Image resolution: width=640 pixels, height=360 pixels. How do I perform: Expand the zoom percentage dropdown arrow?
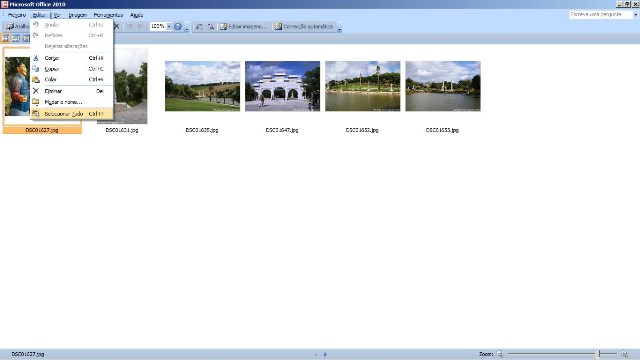click(x=169, y=26)
